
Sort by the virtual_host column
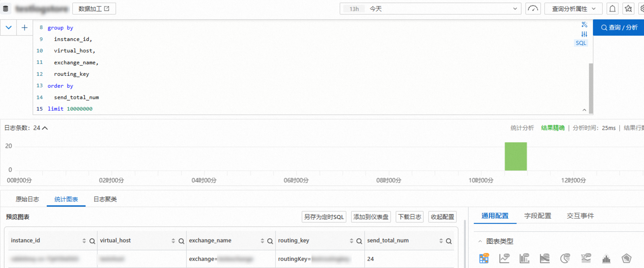tap(173, 241)
